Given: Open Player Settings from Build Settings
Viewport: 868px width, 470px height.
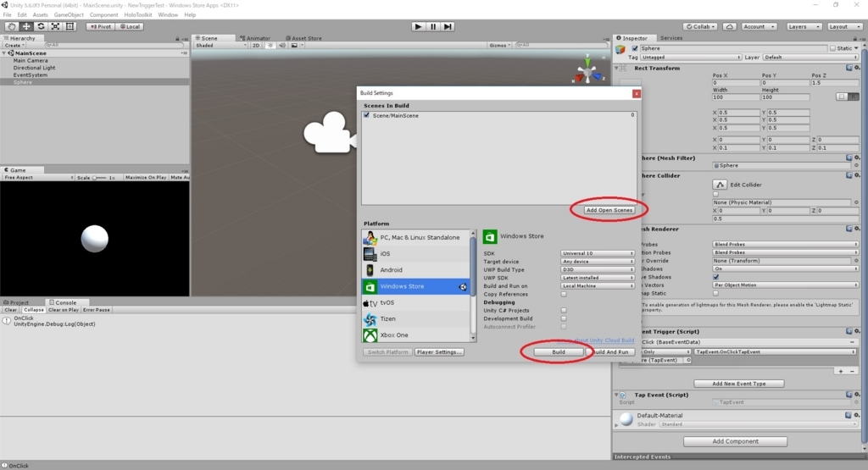Looking at the screenshot, I should (439, 351).
